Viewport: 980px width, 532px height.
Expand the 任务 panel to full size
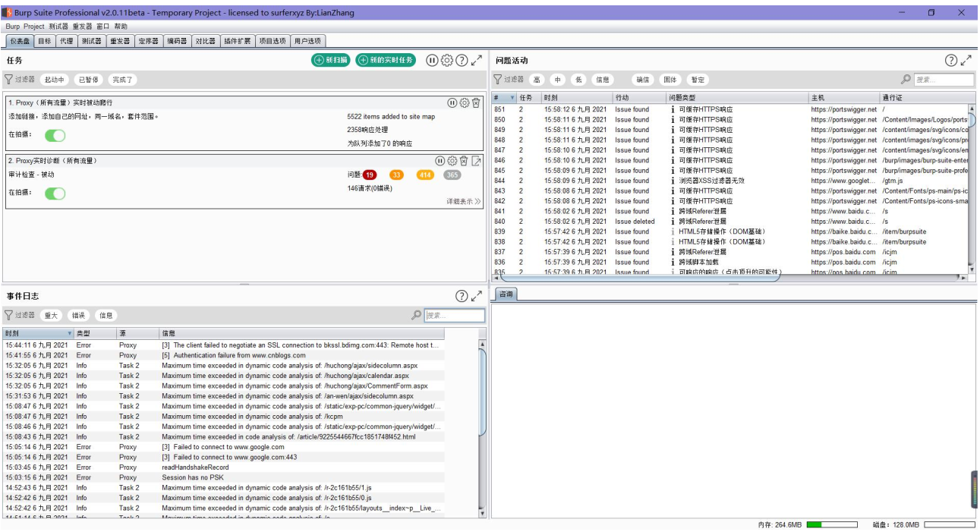(477, 60)
